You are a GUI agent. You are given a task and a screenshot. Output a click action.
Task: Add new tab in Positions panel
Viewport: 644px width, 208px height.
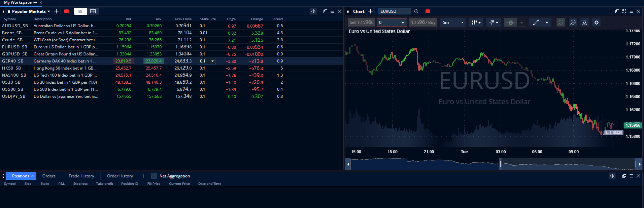point(143,176)
